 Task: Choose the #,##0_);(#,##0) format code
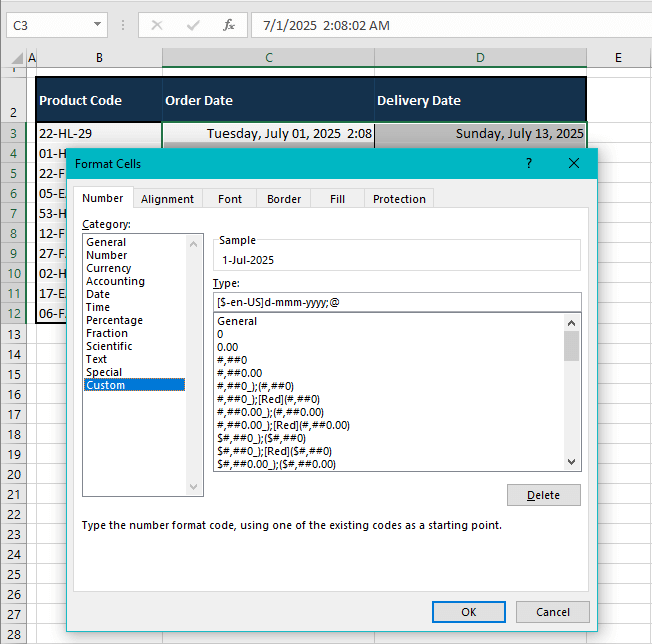[255, 386]
